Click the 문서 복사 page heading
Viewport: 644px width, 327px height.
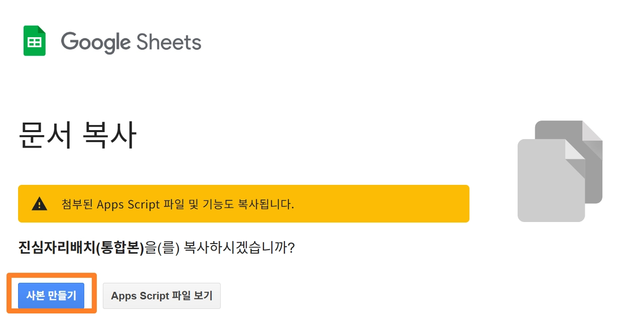coord(77,136)
